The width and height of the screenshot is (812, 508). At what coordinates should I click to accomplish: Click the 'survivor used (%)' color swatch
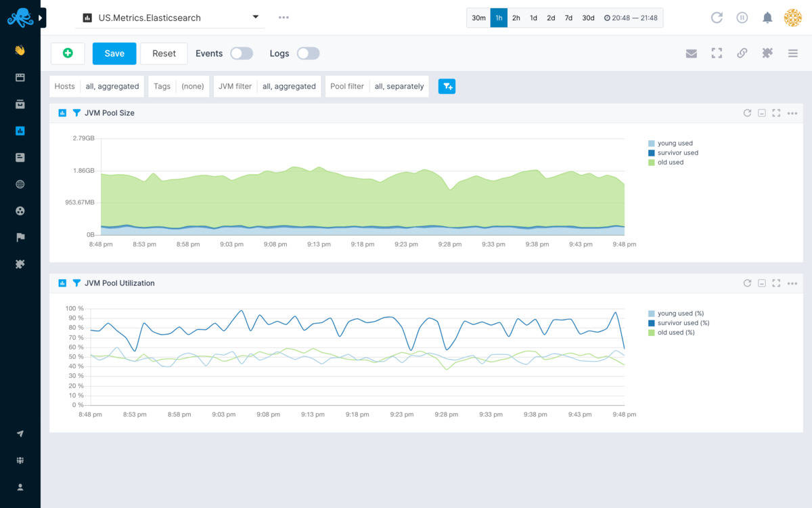[x=652, y=323]
